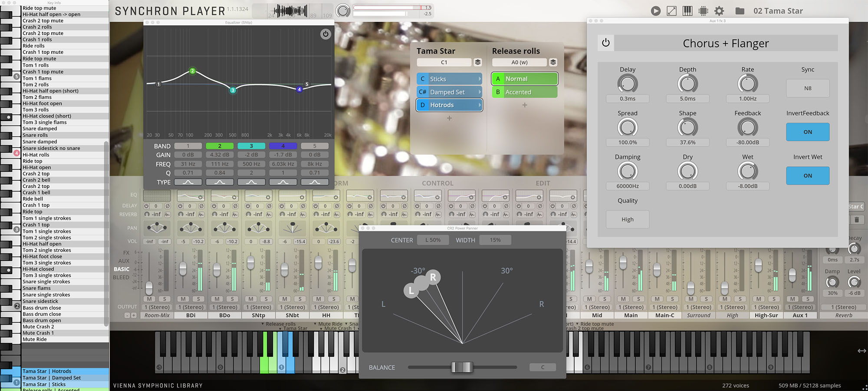This screenshot has width=868, height=391.
Task: Click the Feedback -80.00dB value field
Action: tap(748, 142)
